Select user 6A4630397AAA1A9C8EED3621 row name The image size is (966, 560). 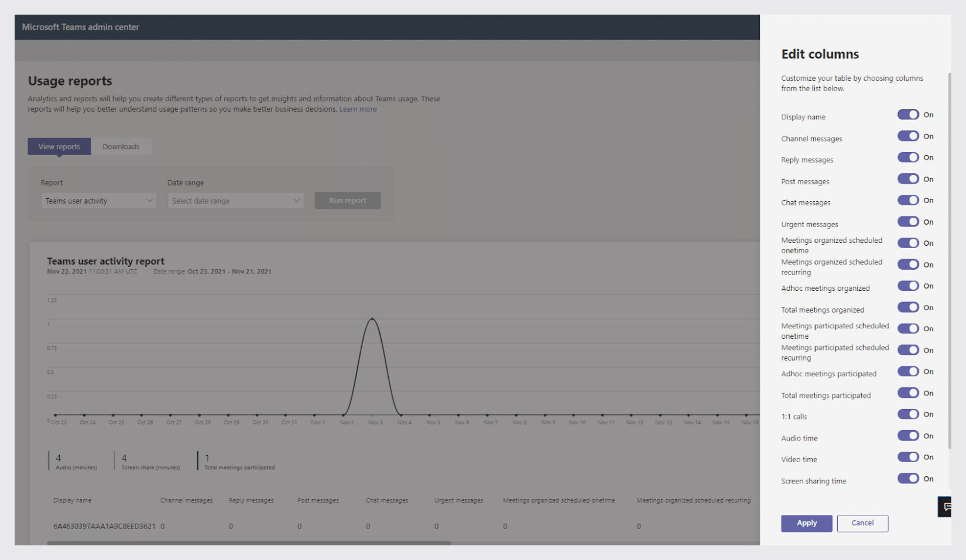pyautogui.click(x=105, y=526)
